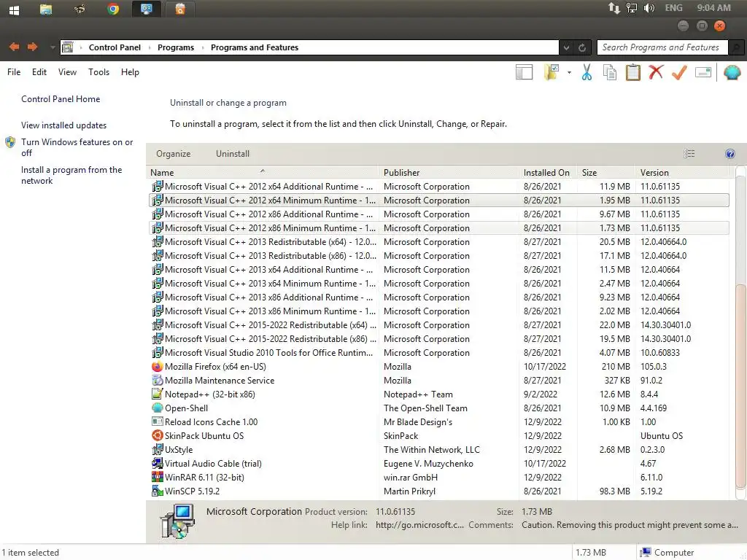
Task: Sort list by Name column header
Action: 263,172
